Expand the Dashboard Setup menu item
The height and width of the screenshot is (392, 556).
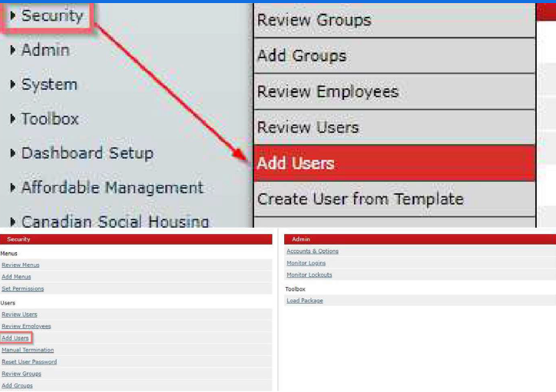click(86, 153)
